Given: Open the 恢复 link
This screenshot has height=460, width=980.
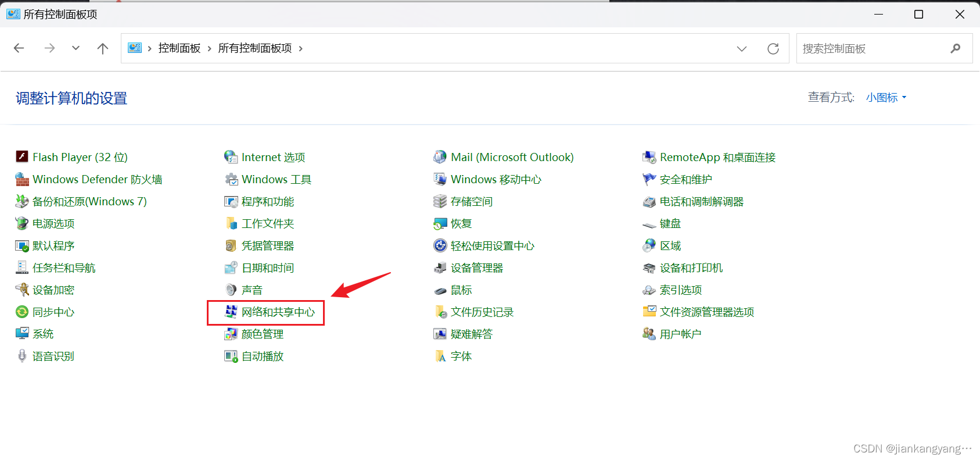Looking at the screenshot, I should (461, 223).
